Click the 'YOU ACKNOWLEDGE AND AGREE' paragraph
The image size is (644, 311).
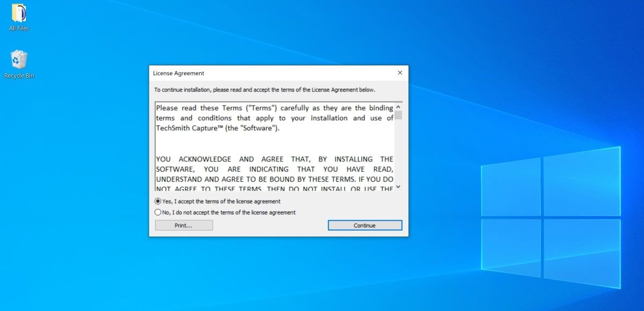(275, 174)
